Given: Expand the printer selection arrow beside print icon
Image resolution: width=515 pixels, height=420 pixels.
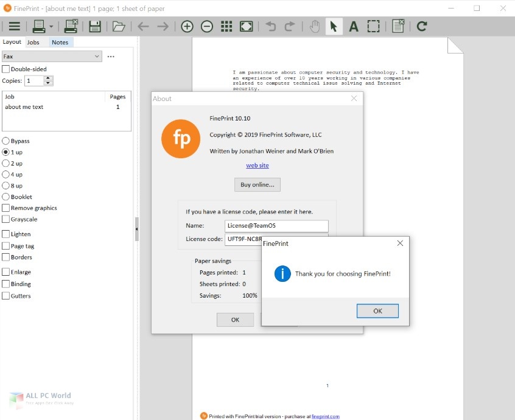Looking at the screenshot, I should (x=51, y=26).
